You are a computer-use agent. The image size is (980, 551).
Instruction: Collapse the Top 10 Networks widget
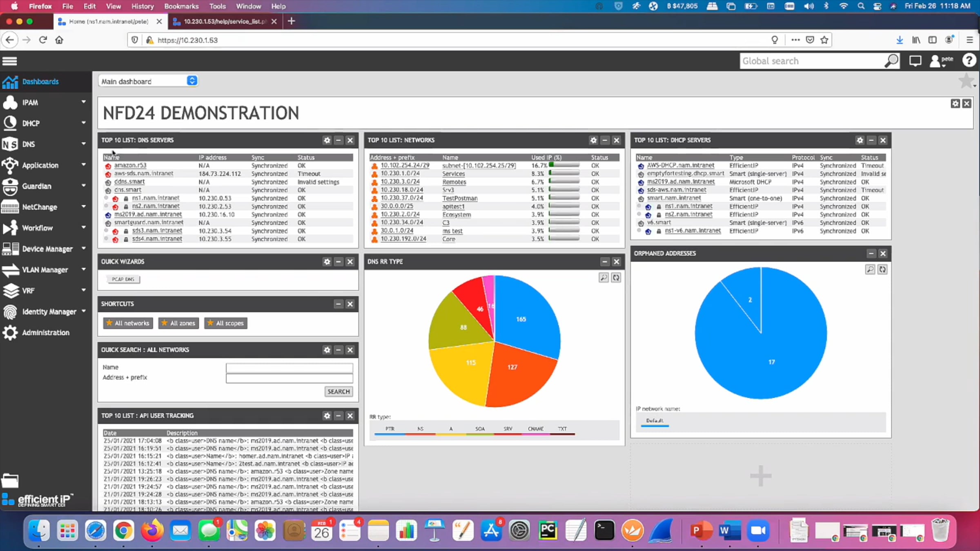coord(605,140)
